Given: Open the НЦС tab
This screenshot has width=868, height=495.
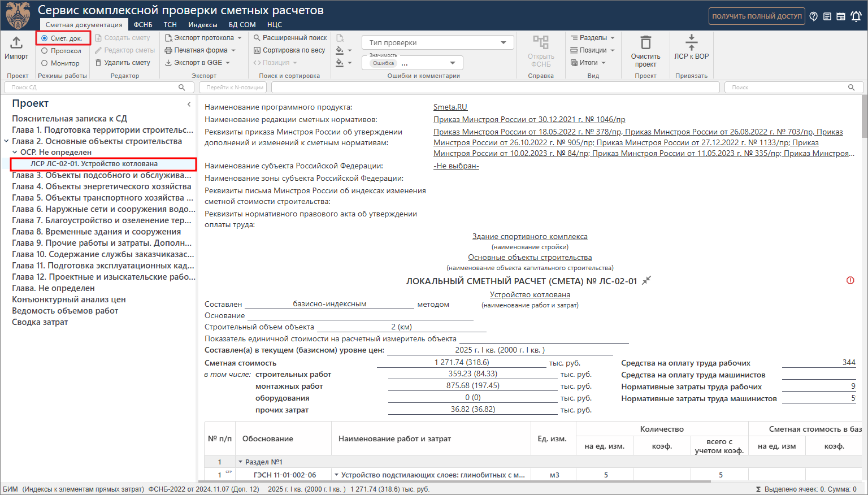Looking at the screenshot, I should [275, 25].
